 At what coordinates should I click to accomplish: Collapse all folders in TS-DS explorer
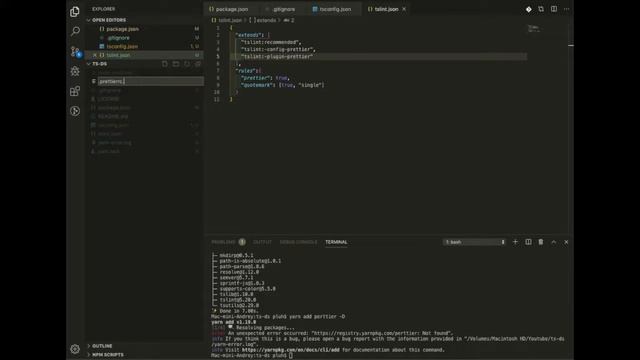[198, 64]
